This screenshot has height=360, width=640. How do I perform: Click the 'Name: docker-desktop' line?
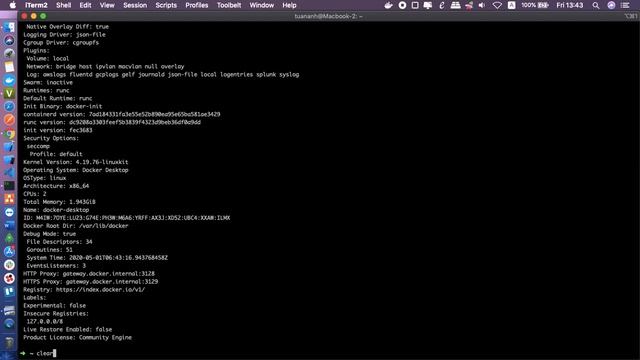tap(56, 210)
